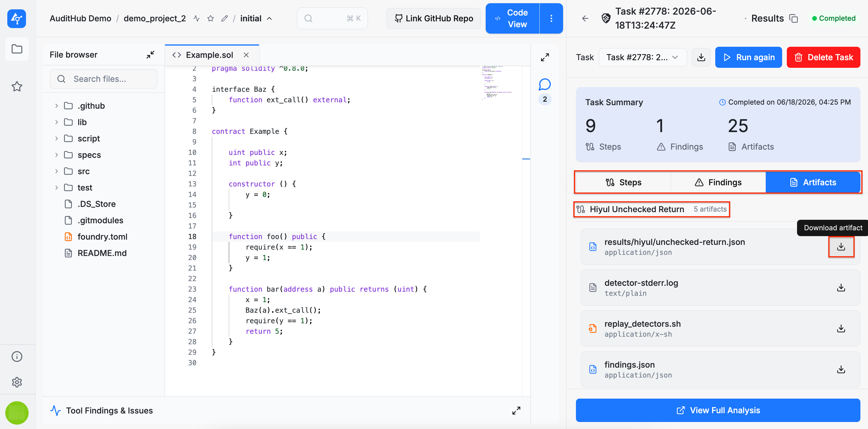
Task: Download replay_detectors.sh artifact
Action: [x=841, y=328]
